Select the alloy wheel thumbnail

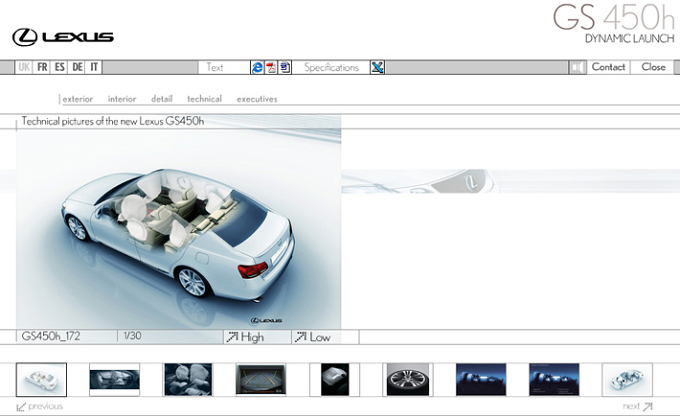(408, 380)
